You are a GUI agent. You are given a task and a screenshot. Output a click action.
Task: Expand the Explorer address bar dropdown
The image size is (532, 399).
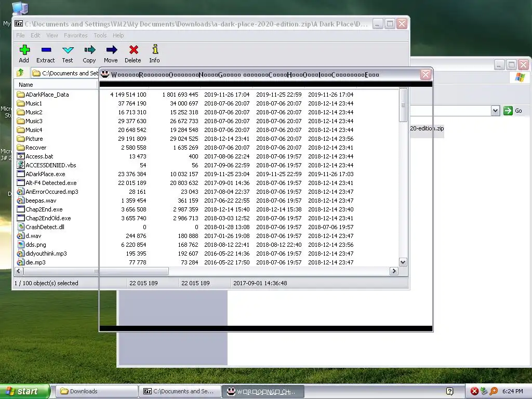(495, 111)
